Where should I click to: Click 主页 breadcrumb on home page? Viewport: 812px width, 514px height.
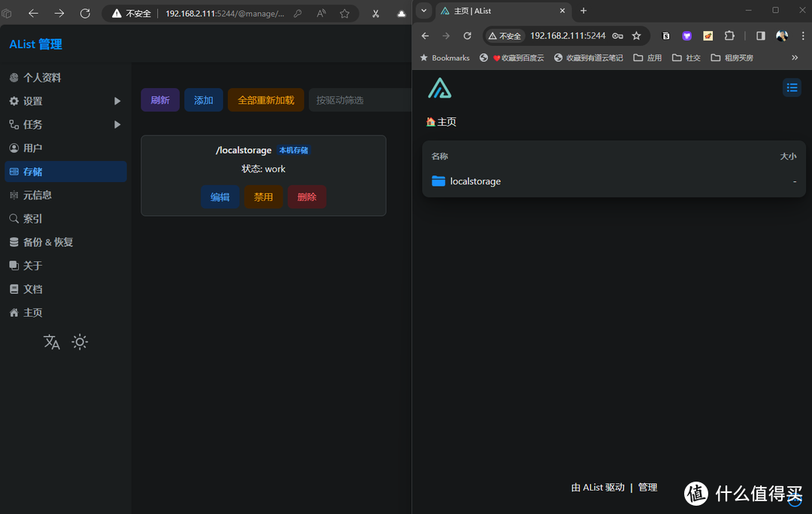441,122
